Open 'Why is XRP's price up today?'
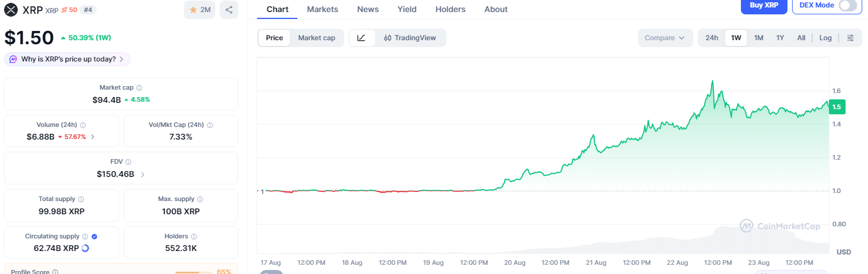This screenshot has height=274, width=868. tap(67, 59)
